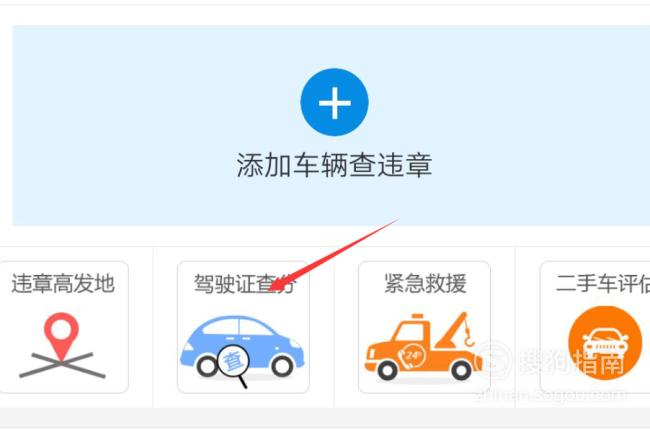The height and width of the screenshot is (429, 650).
Task: Open the 违章高发地 label
Action: [63, 284]
